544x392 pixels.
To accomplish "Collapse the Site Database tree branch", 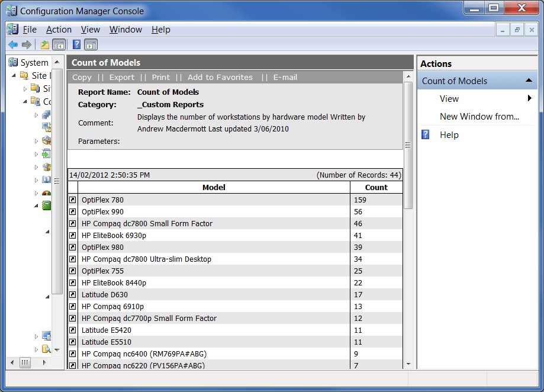I will [13, 75].
